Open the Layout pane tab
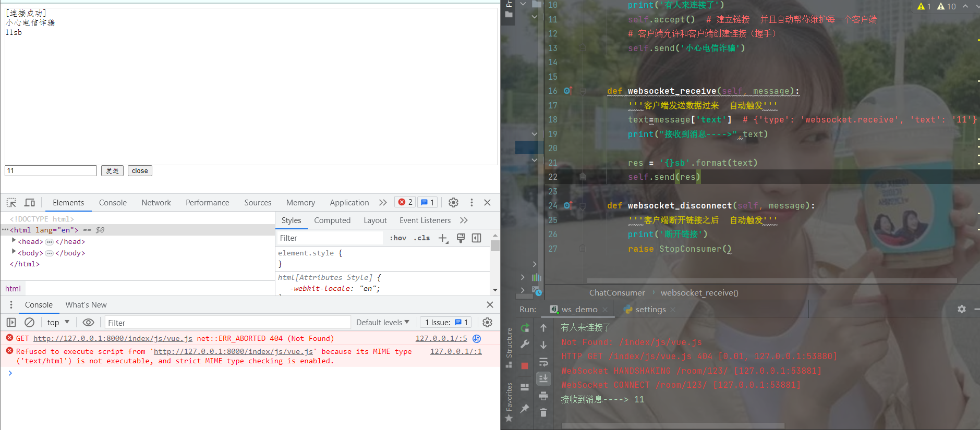Viewport: 980px width, 430px height. click(375, 220)
